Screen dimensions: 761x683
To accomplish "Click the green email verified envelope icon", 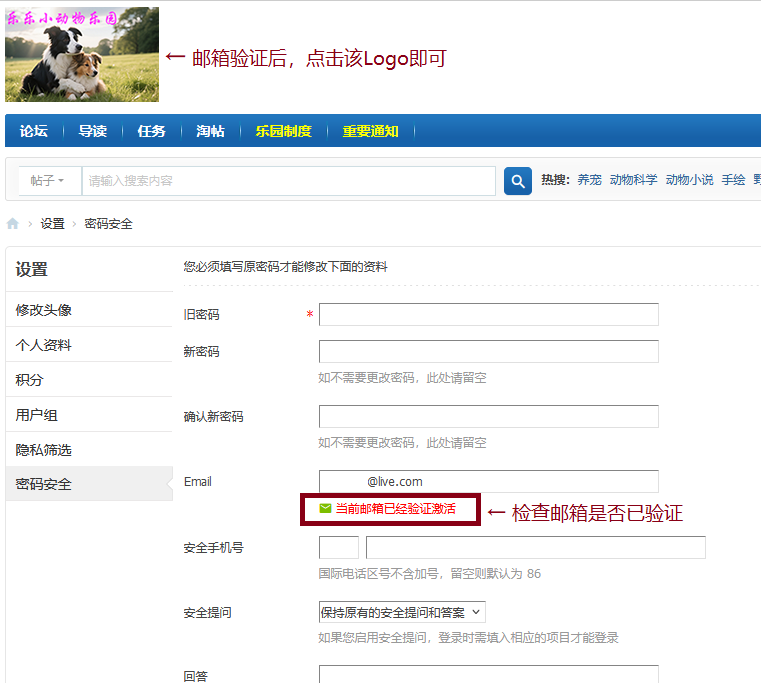I will [325, 508].
